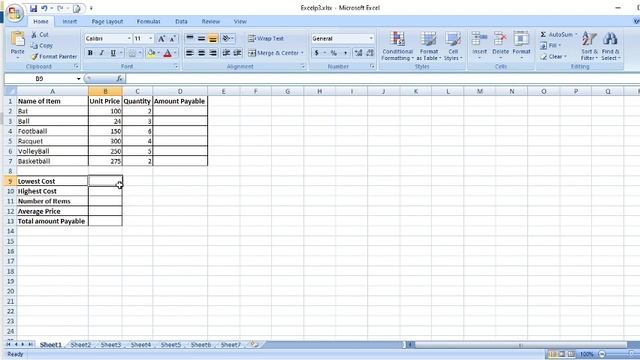The image size is (640, 360).
Task: Open Format as Table gallery
Action: point(429,46)
